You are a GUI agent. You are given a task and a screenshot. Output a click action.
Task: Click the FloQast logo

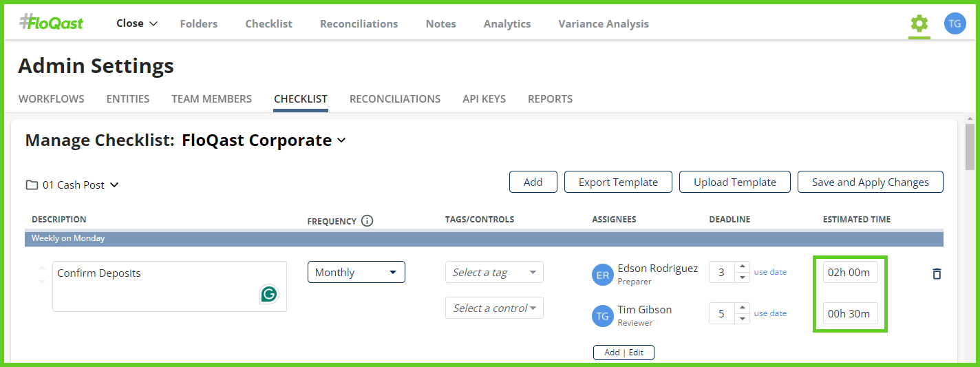click(51, 23)
